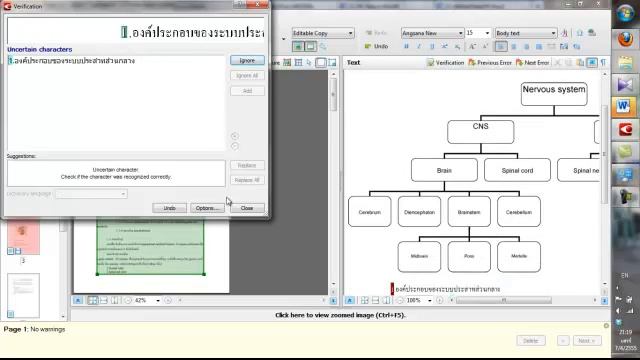Zoom in within the text pane
Image resolution: width=640 pixels, height=360 pixels.
coord(440,300)
